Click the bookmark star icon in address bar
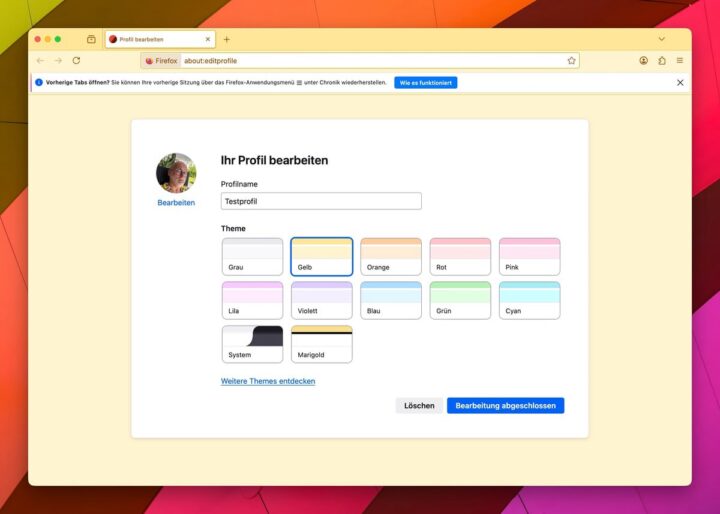This screenshot has height=514, width=720. [x=571, y=60]
